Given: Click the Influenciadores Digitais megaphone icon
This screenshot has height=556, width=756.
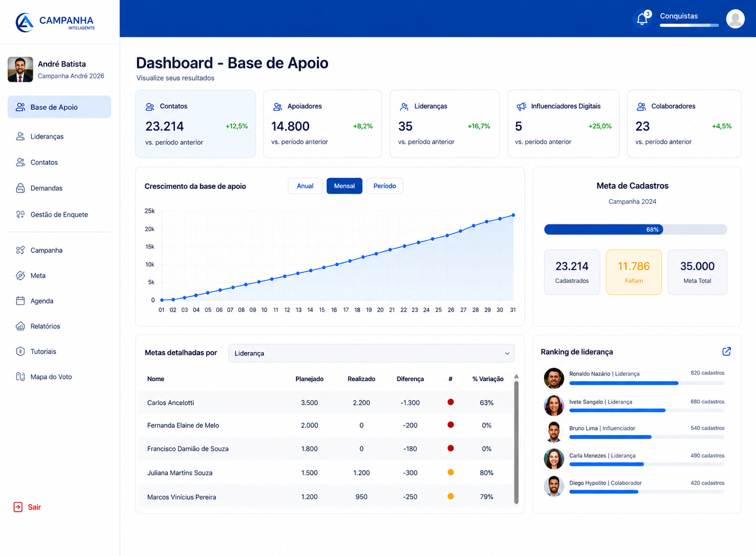Looking at the screenshot, I should pos(521,107).
